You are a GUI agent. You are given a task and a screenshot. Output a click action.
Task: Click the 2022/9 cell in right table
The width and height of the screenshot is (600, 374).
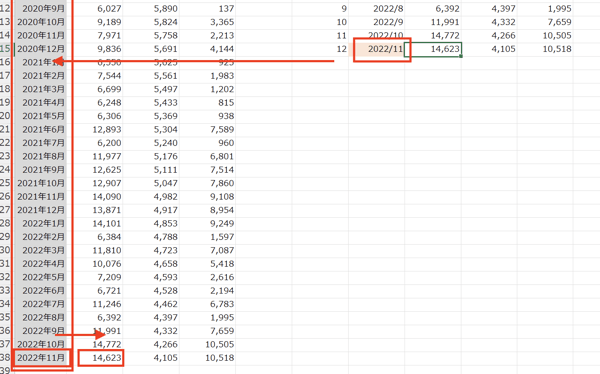click(x=377, y=22)
